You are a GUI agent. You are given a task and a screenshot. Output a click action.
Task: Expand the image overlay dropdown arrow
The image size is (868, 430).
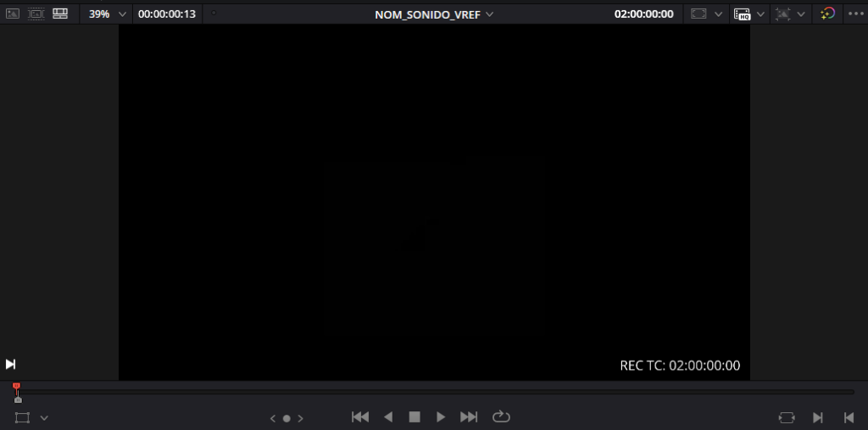click(x=800, y=14)
